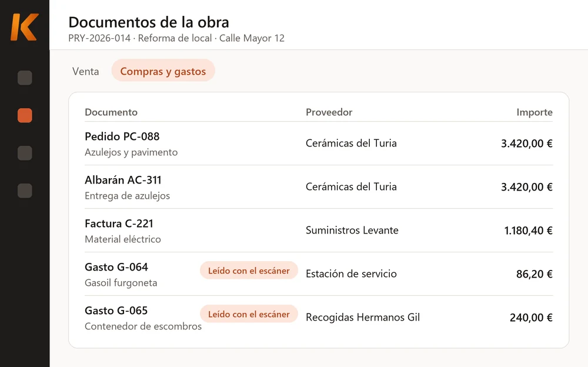Open Gasto G-065 expense row
The image size is (588, 367).
[318, 318]
